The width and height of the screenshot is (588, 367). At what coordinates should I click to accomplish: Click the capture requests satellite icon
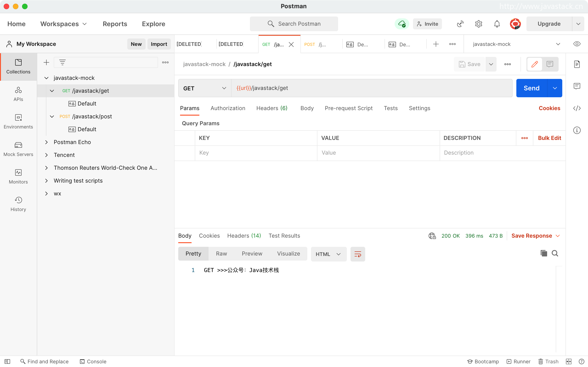click(x=460, y=24)
